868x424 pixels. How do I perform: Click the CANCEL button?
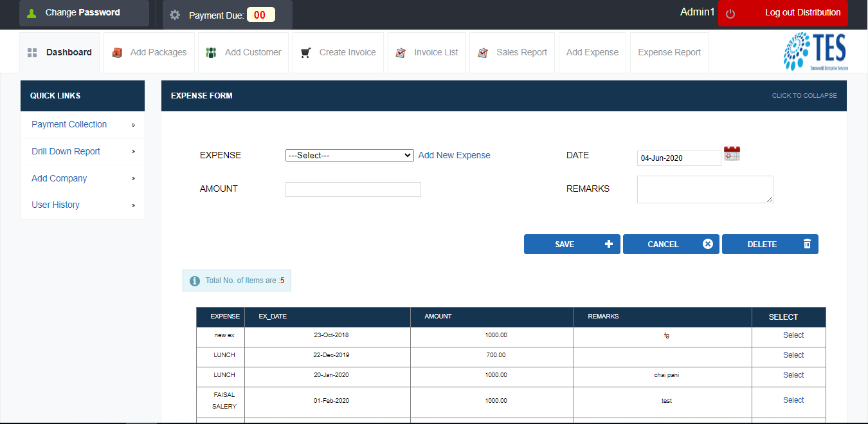671,244
